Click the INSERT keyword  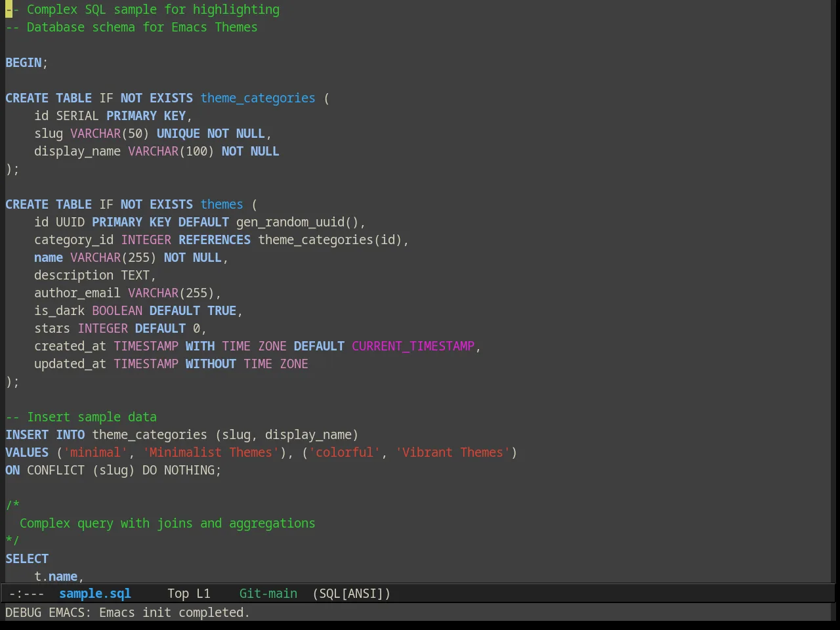(27, 434)
